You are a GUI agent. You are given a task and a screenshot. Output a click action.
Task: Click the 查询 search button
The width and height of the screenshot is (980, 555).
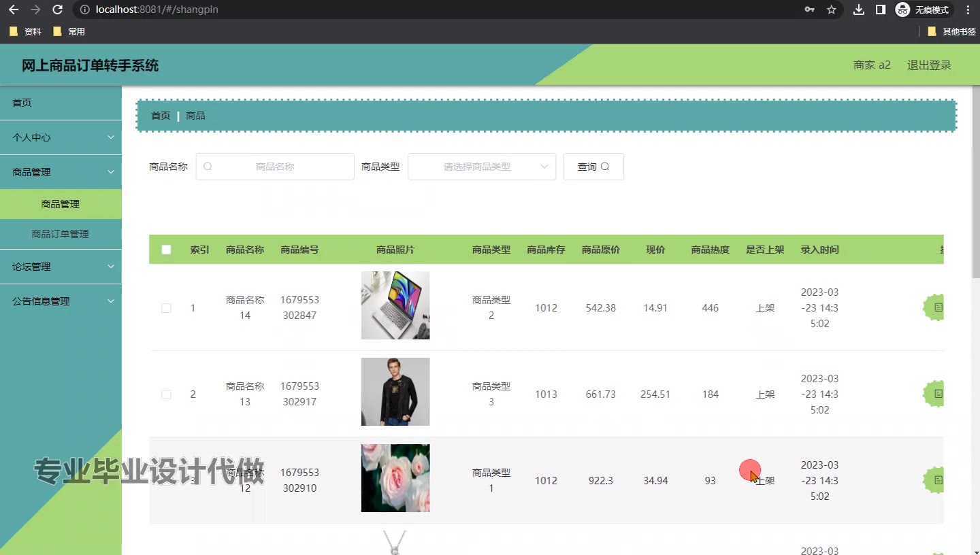click(x=593, y=167)
